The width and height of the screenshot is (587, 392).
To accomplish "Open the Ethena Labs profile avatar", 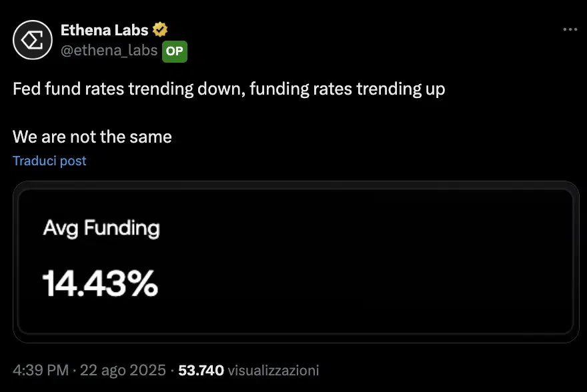I will click(x=33, y=41).
